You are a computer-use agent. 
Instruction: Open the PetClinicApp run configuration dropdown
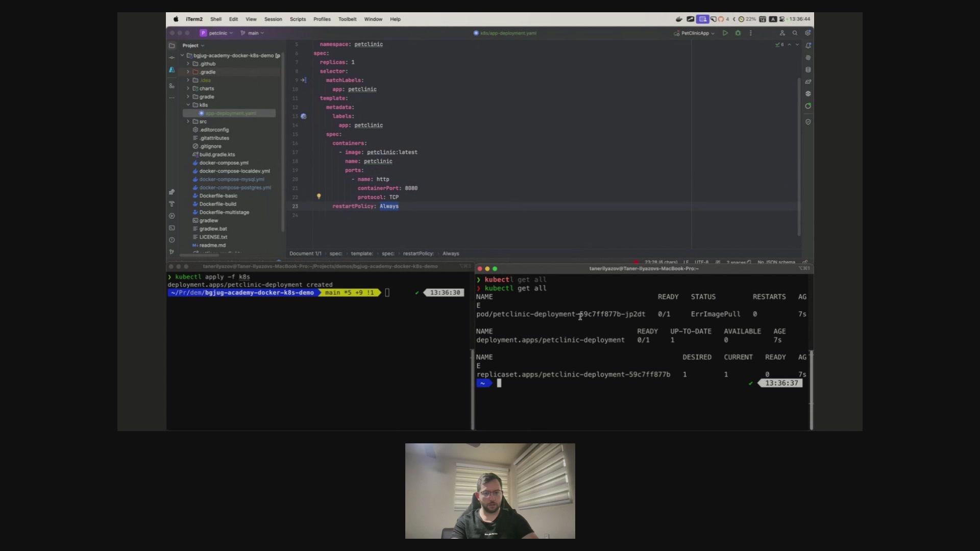(698, 33)
